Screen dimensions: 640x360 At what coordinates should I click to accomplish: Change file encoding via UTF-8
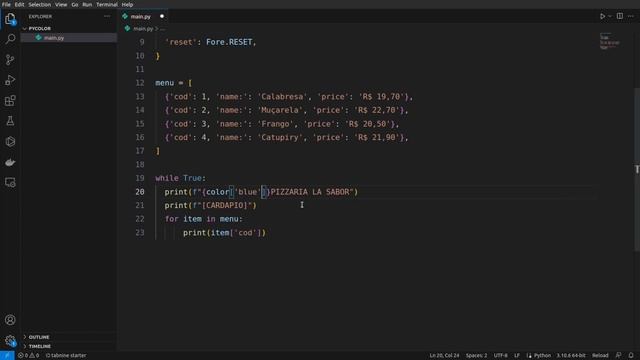click(500, 356)
